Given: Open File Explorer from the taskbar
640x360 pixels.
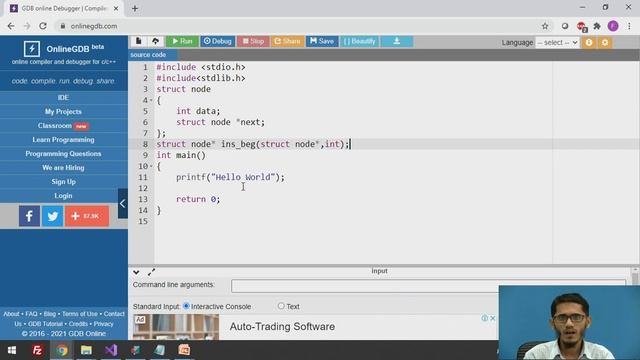Looking at the screenshot, I should 86,350.
